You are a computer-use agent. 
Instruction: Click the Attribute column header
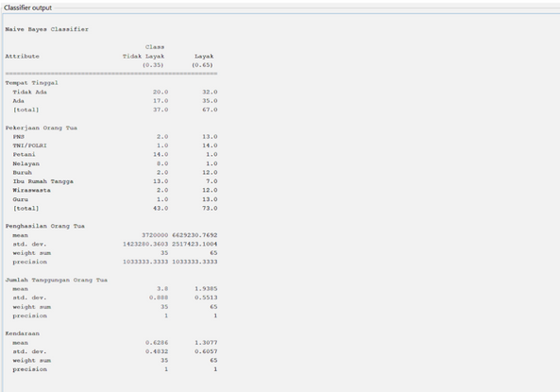(22, 56)
